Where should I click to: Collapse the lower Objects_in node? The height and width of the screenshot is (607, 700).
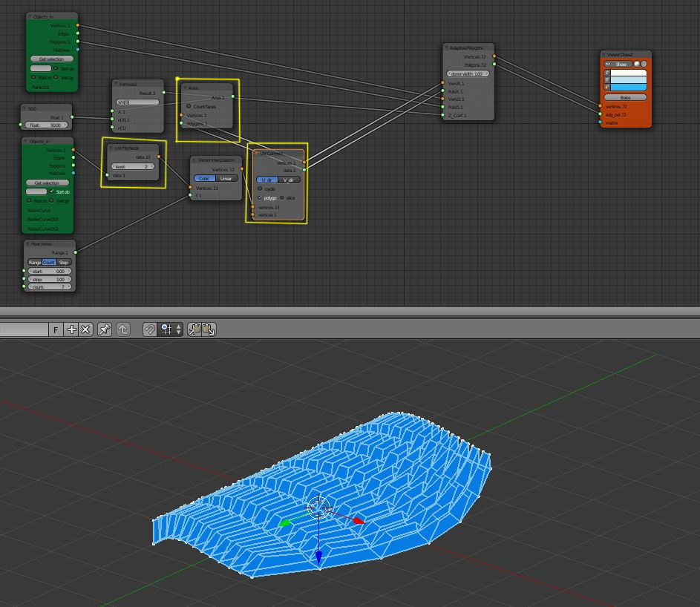pyautogui.click(x=26, y=141)
